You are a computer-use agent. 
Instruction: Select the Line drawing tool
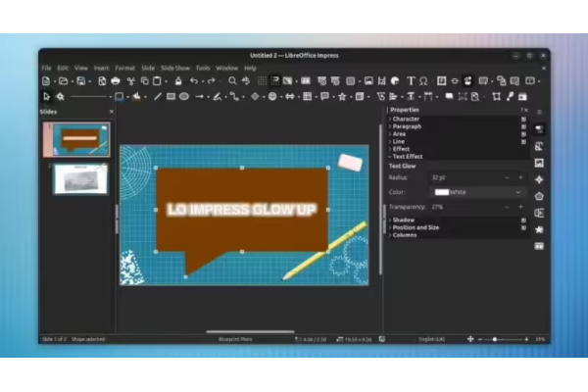click(x=158, y=97)
